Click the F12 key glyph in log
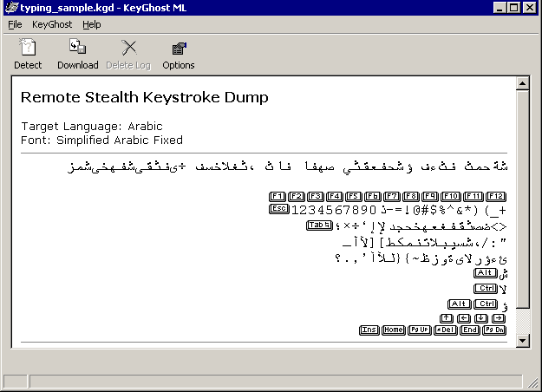 click(496, 197)
